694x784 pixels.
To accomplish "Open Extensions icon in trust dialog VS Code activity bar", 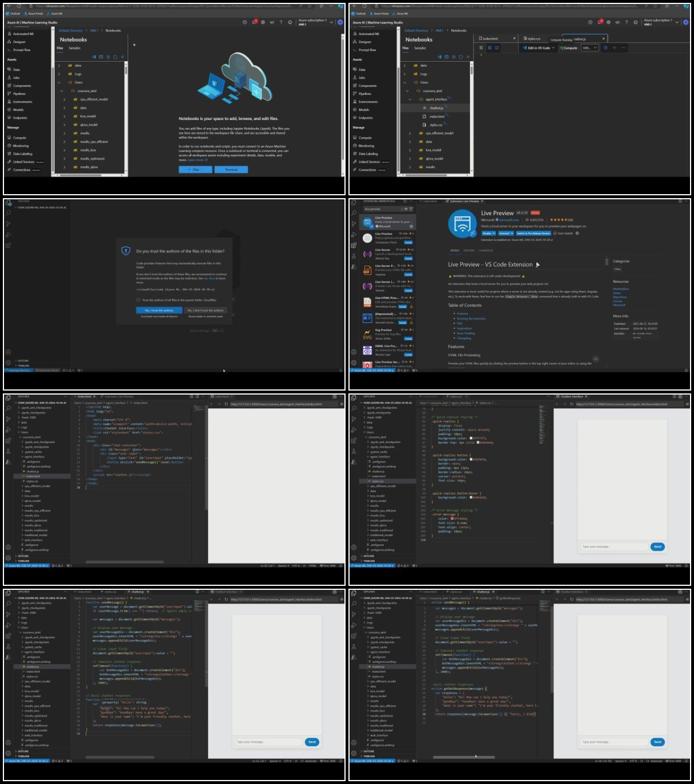I will (9, 246).
